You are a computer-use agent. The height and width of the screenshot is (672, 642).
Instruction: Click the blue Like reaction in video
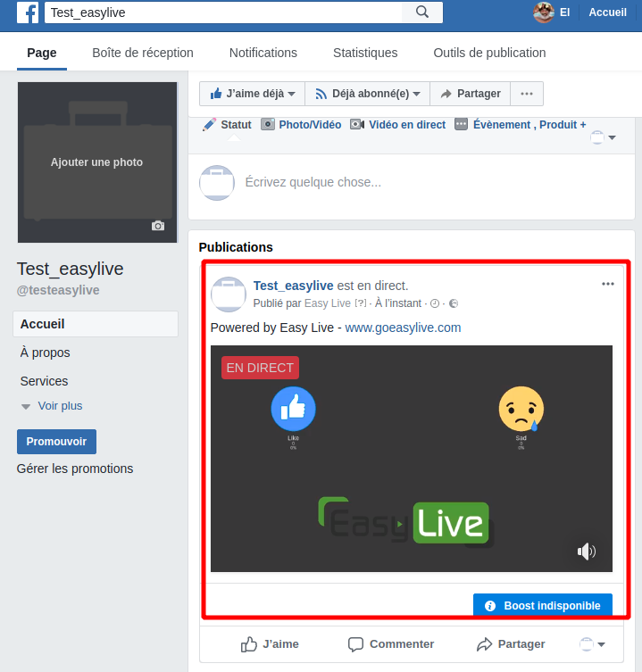point(294,409)
